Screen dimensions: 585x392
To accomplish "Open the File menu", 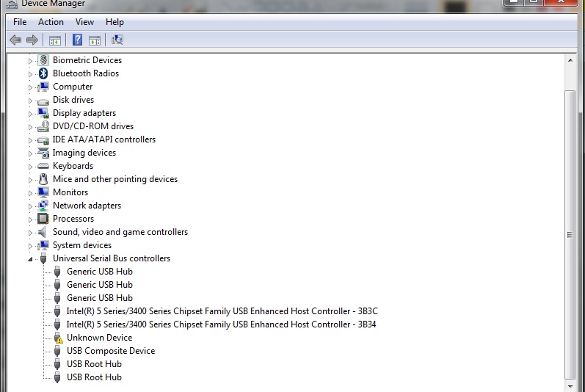I will click(x=20, y=22).
